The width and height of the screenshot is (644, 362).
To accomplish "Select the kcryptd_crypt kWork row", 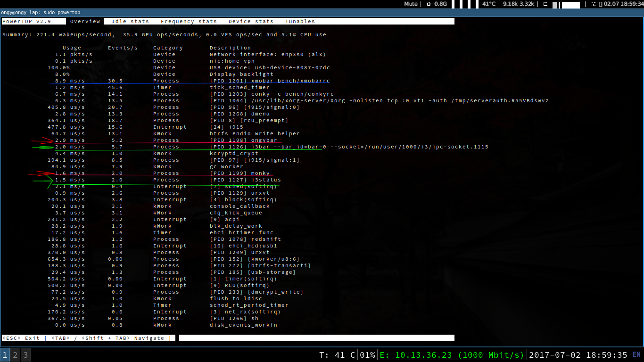I will click(x=157, y=153).
